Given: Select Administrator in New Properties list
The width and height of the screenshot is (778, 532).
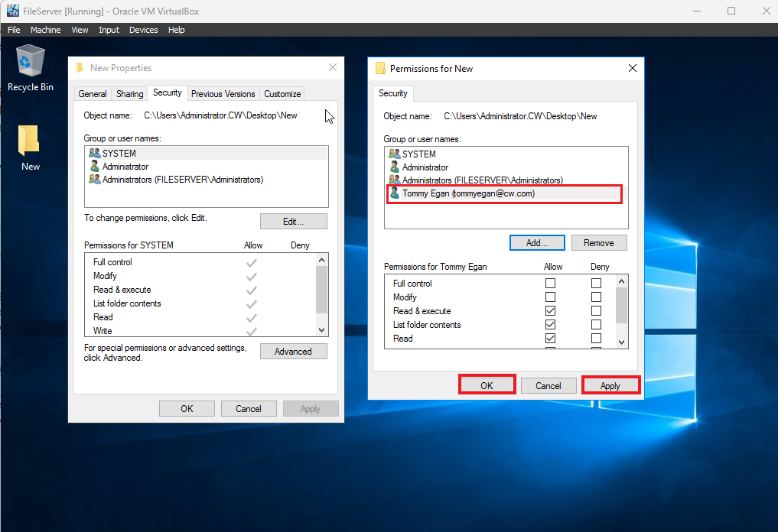Looking at the screenshot, I should pyautogui.click(x=125, y=167).
